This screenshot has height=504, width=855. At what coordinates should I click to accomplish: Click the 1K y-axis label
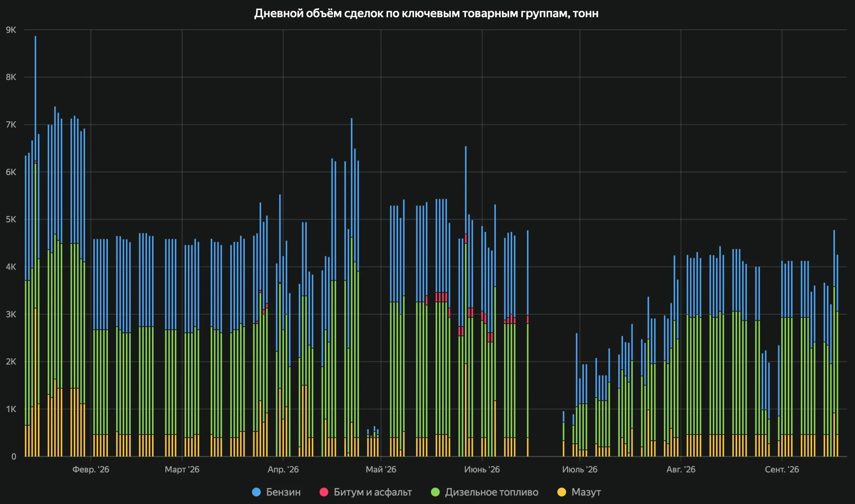pyautogui.click(x=11, y=409)
